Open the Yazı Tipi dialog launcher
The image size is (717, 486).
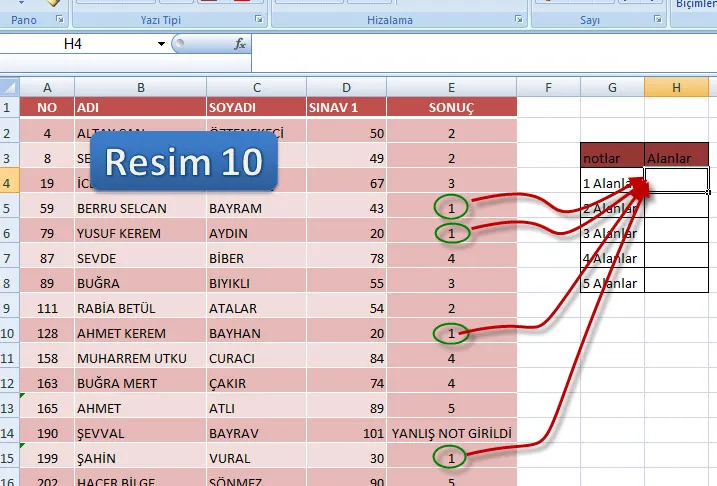click(259, 19)
